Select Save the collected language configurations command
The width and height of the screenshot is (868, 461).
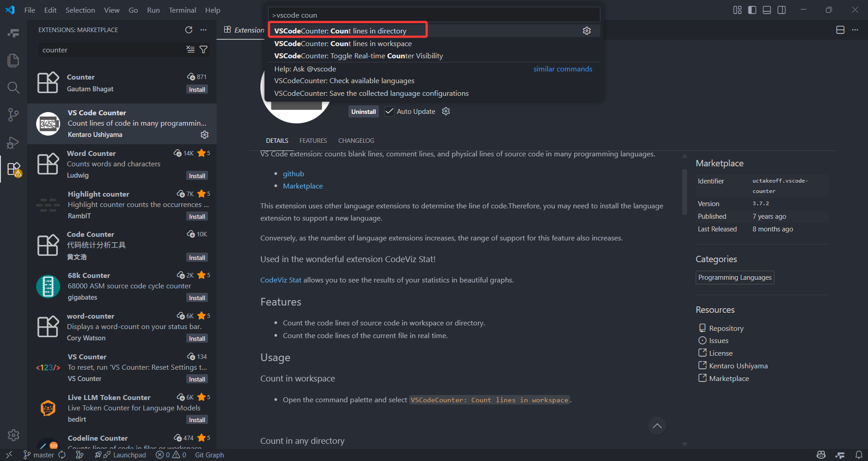(x=434, y=93)
